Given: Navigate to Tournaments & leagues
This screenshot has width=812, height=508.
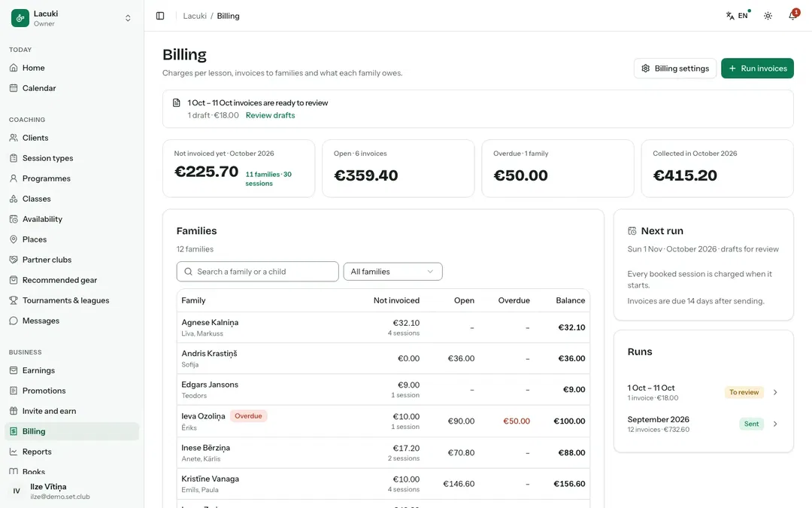Looking at the screenshot, I should tap(72, 300).
